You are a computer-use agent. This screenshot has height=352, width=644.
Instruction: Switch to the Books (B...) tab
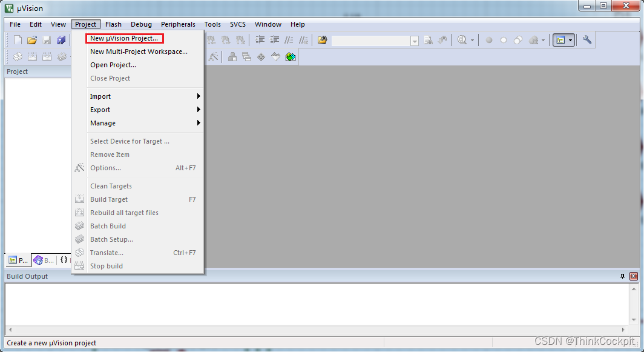[44, 261]
